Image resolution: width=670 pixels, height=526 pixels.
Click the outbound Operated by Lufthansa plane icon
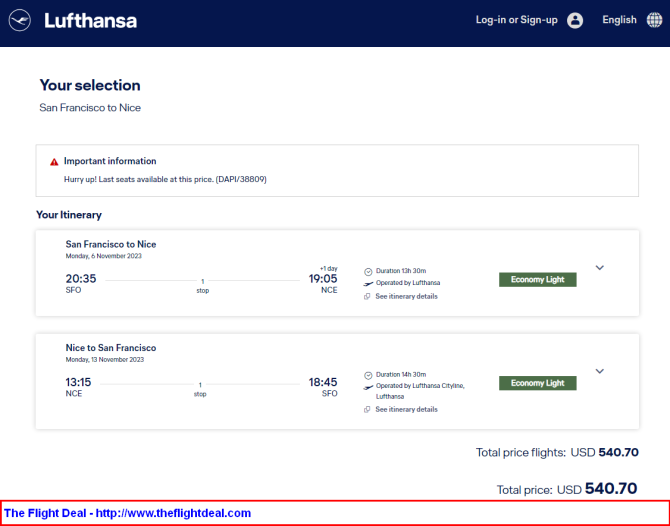[368, 283]
